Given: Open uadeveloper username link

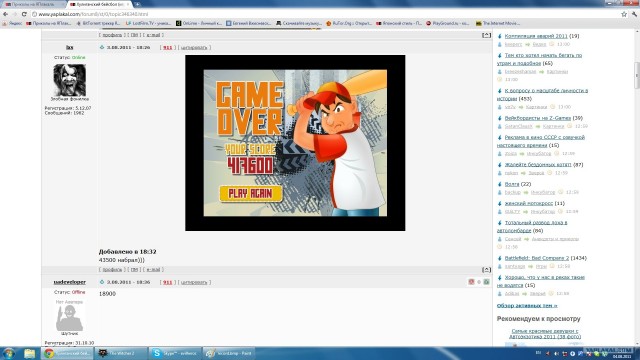Looking at the screenshot, I should [x=69, y=282].
